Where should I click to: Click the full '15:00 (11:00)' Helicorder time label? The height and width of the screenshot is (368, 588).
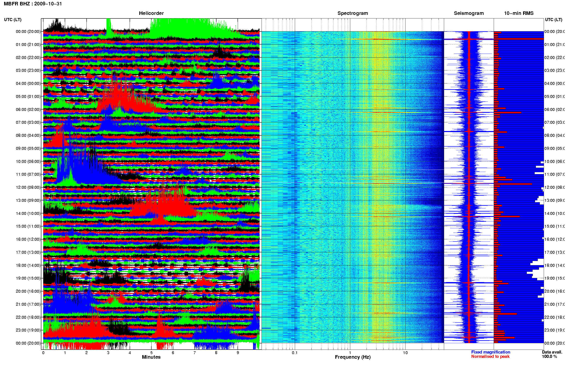[28, 226]
